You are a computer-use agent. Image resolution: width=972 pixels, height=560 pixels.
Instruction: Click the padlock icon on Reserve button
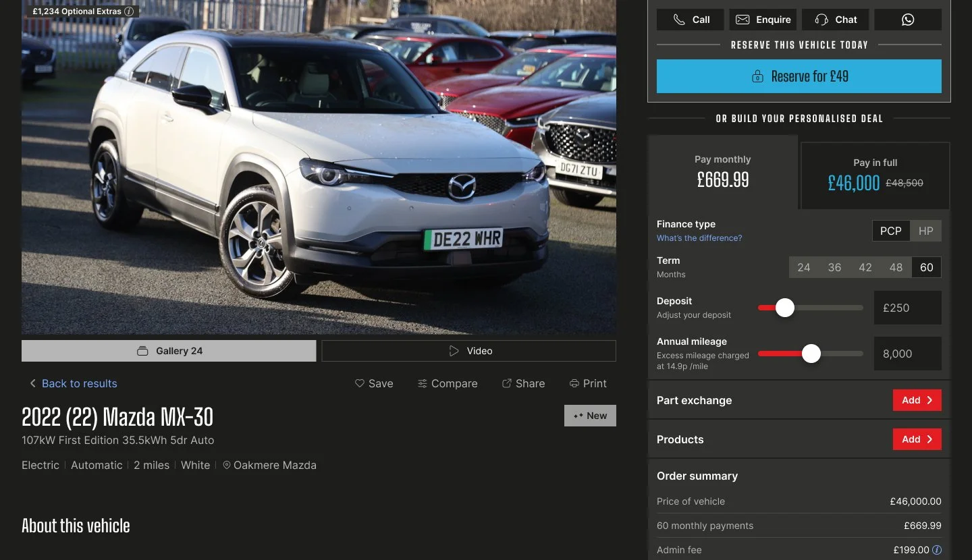point(757,76)
